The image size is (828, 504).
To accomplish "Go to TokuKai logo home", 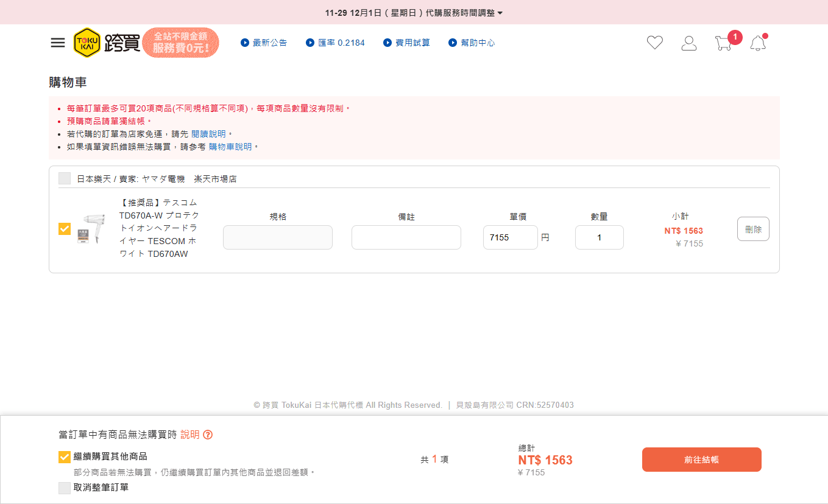I will pos(107,43).
